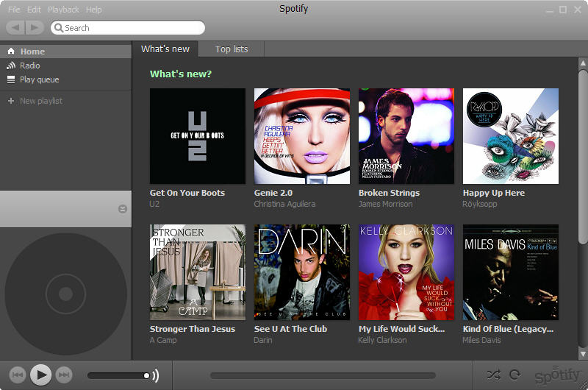This screenshot has height=390, width=588.
Task: Switch to the Top lists tab
Action: coord(232,49)
